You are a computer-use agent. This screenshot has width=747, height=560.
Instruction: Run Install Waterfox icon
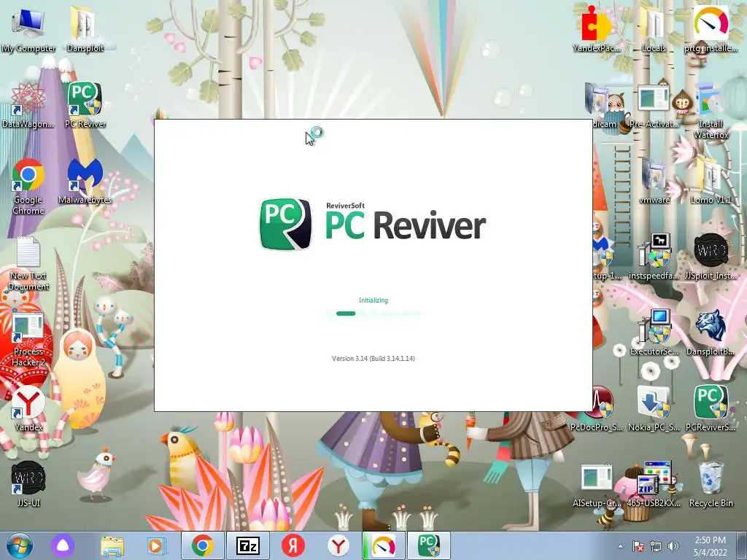tap(711, 111)
